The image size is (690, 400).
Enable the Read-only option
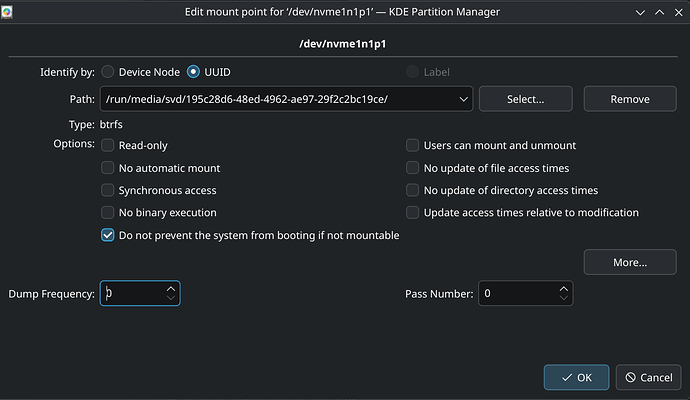tap(107, 145)
